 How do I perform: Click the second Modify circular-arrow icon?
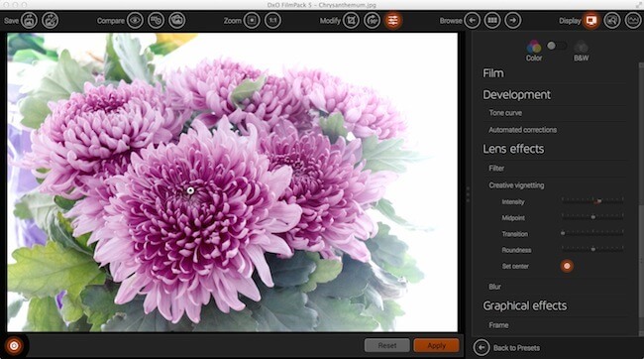coord(373,20)
